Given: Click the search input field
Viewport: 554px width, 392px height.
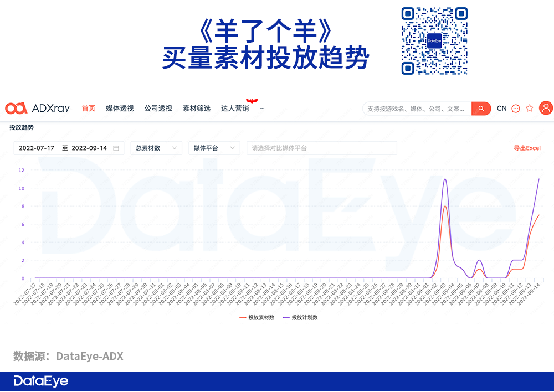Looking at the screenshot, I should [x=417, y=109].
